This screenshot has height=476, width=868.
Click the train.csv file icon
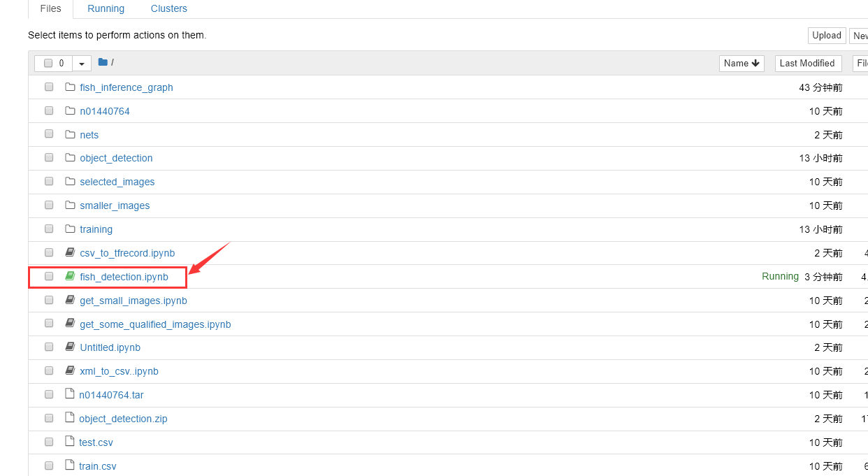[x=69, y=466]
